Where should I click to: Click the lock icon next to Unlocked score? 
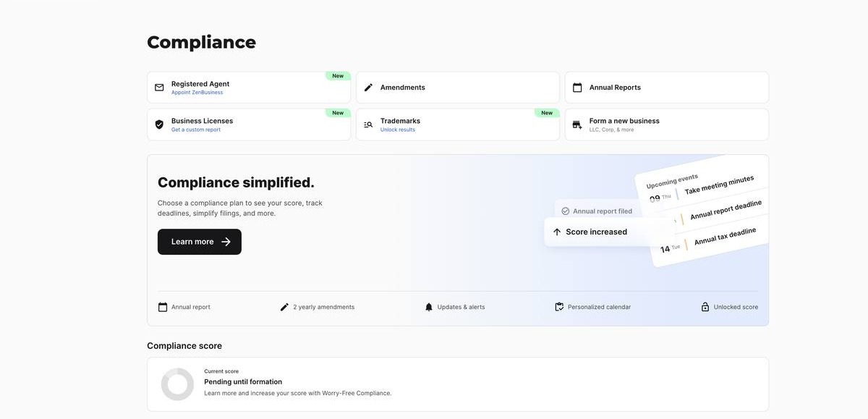coord(705,307)
